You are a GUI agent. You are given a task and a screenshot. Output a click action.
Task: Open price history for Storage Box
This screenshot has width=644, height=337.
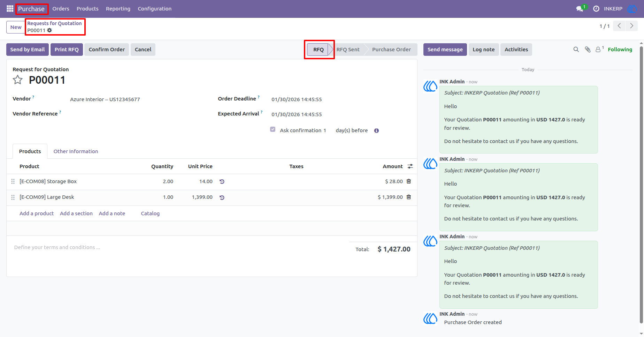coord(222,182)
